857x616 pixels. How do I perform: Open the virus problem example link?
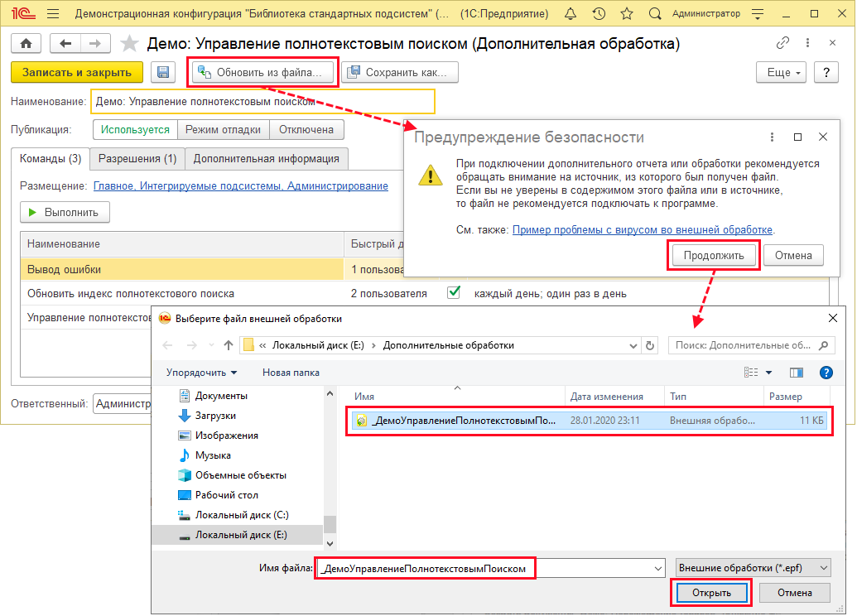643,229
